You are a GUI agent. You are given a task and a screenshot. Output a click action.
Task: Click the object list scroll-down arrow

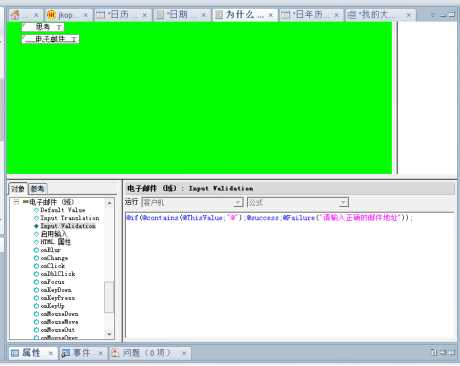pyautogui.click(x=109, y=334)
